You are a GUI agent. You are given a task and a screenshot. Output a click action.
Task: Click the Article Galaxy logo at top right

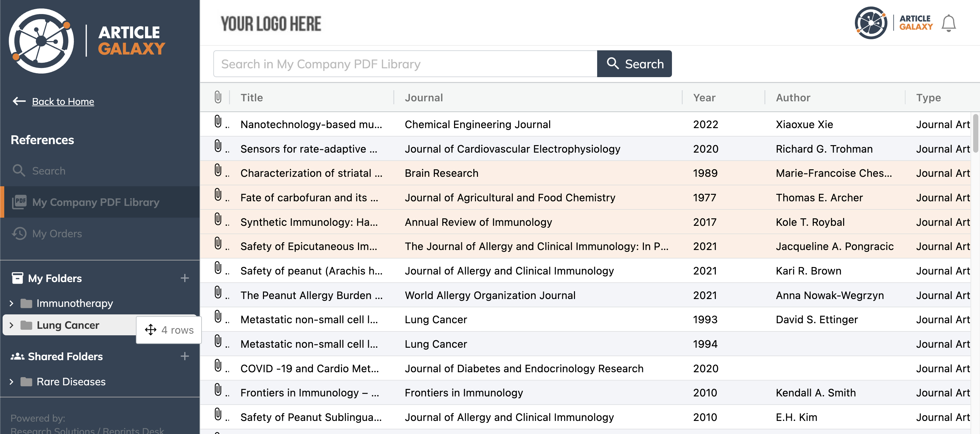[894, 23]
